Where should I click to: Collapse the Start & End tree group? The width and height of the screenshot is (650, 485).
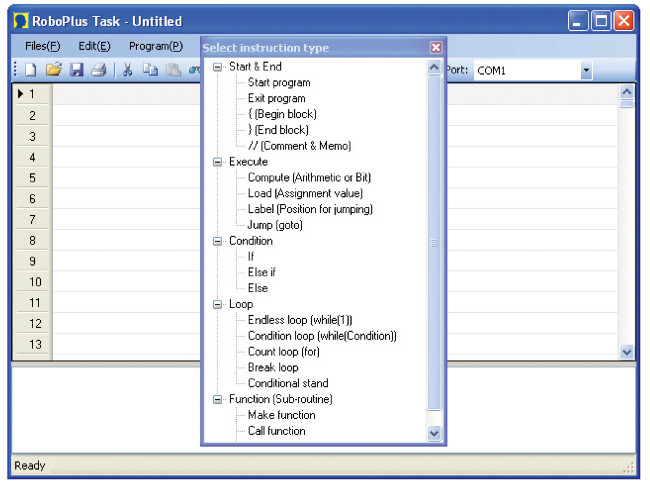tap(217, 67)
